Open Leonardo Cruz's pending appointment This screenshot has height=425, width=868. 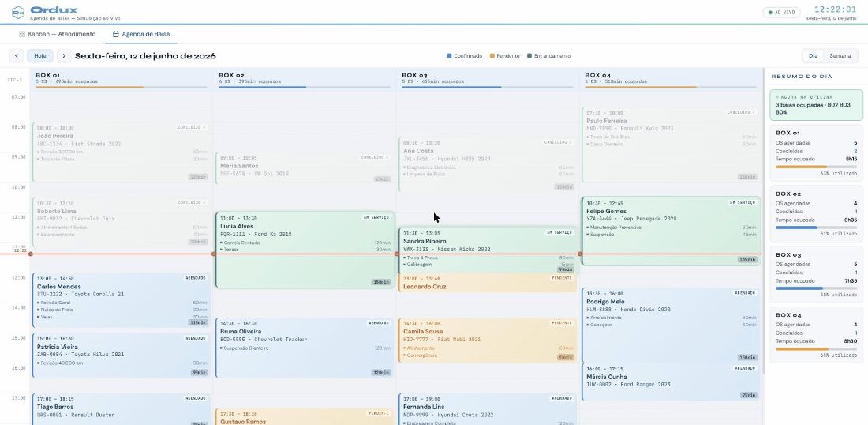pyautogui.click(x=487, y=283)
